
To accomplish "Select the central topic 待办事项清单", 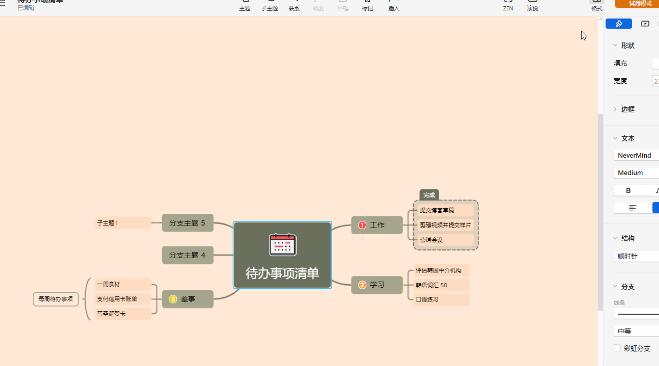I will coord(282,255).
